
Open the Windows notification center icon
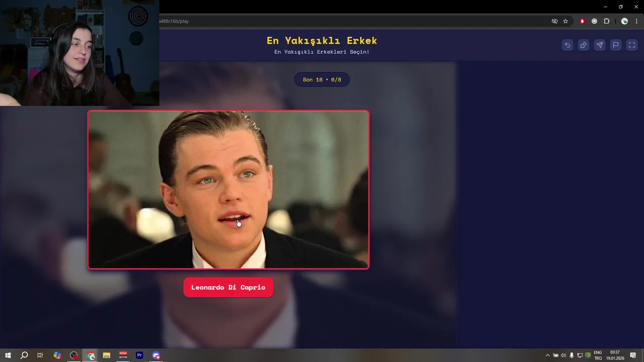633,355
